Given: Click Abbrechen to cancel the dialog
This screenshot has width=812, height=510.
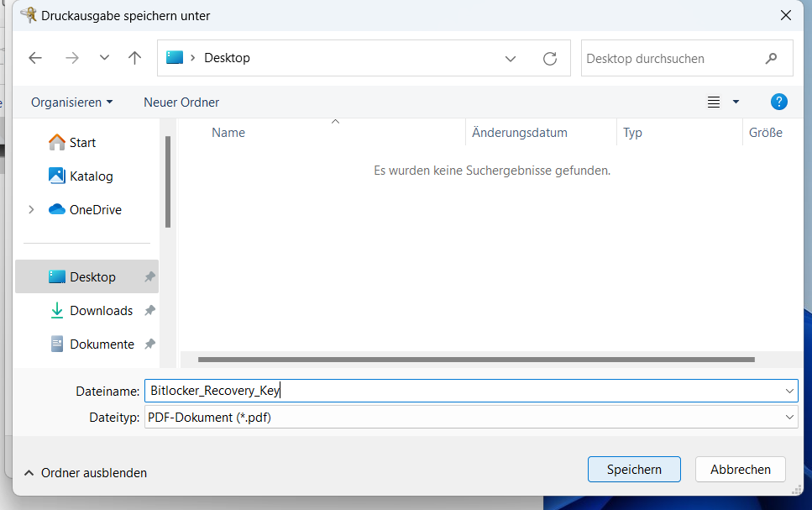Looking at the screenshot, I should pos(741,470).
